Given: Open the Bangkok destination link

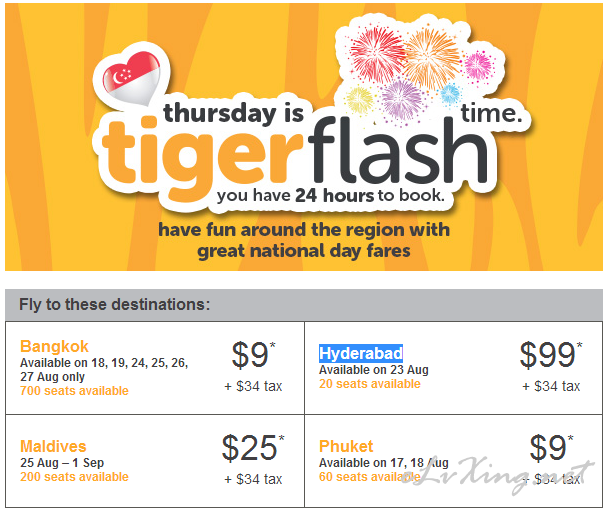Looking at the screenshot, I should point(54,346).
